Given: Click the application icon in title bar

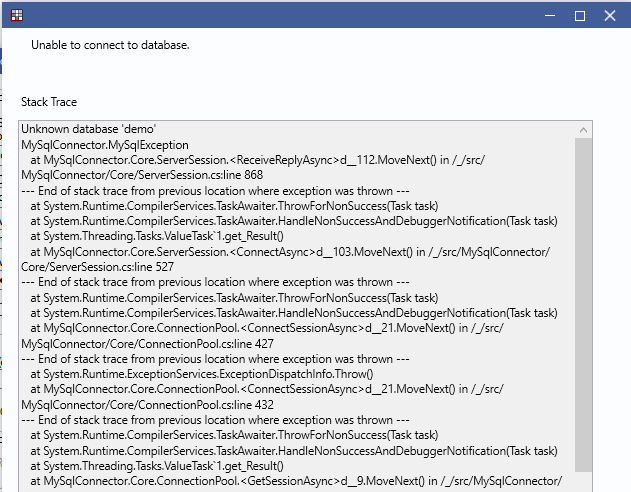Looking at the screenshot, I should (16, 15).
